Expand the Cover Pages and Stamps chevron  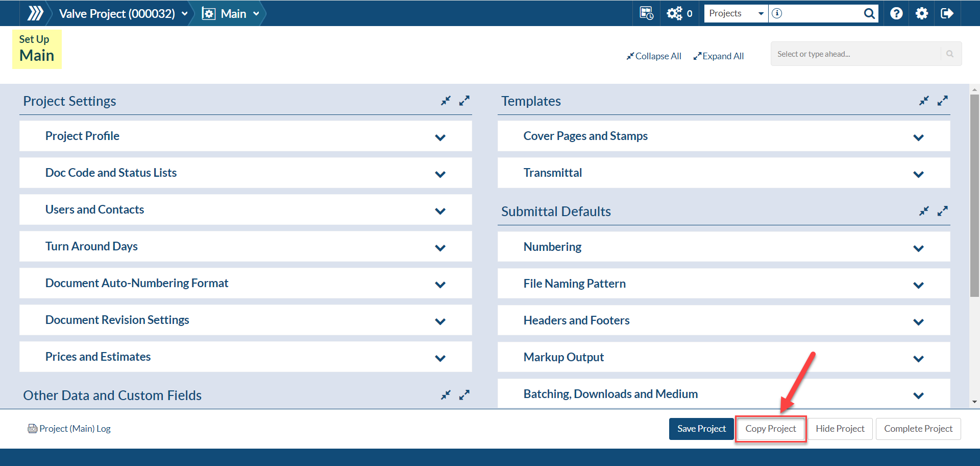pyautogui.click(x=919, y=137)
